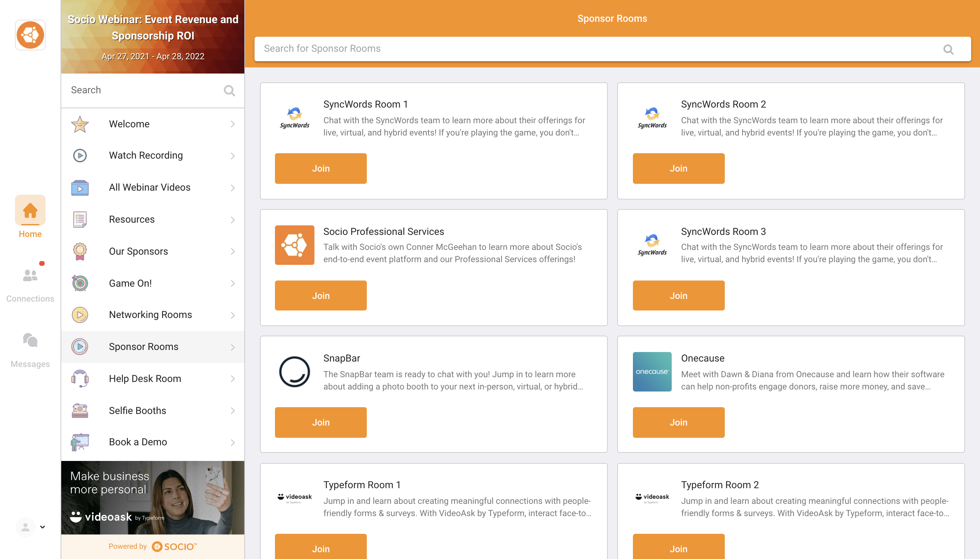The height and width of the screenshot is (559, 980).
Task: Open Watch Recording menu item
Action: (153, 156)
